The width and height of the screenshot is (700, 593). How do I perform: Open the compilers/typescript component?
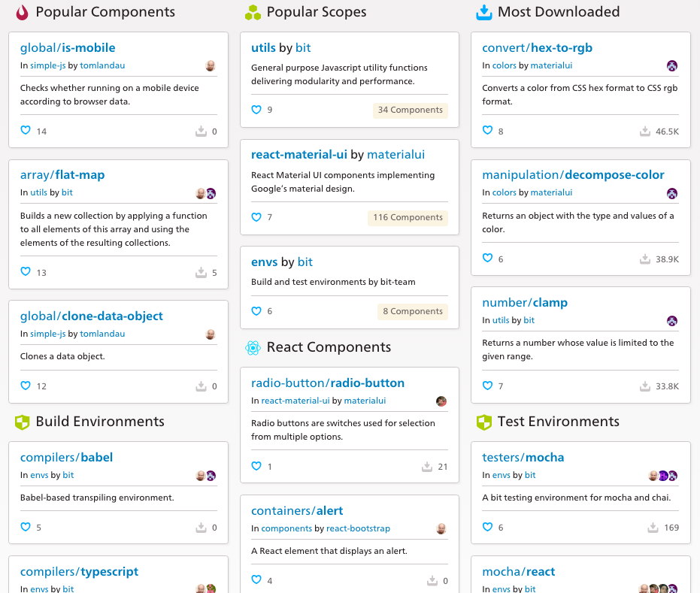[79, 572]
